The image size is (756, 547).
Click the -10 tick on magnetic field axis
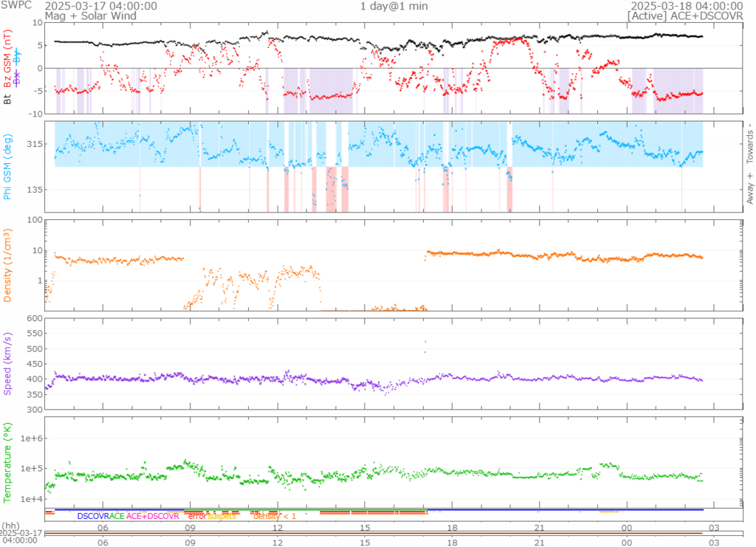36,114
